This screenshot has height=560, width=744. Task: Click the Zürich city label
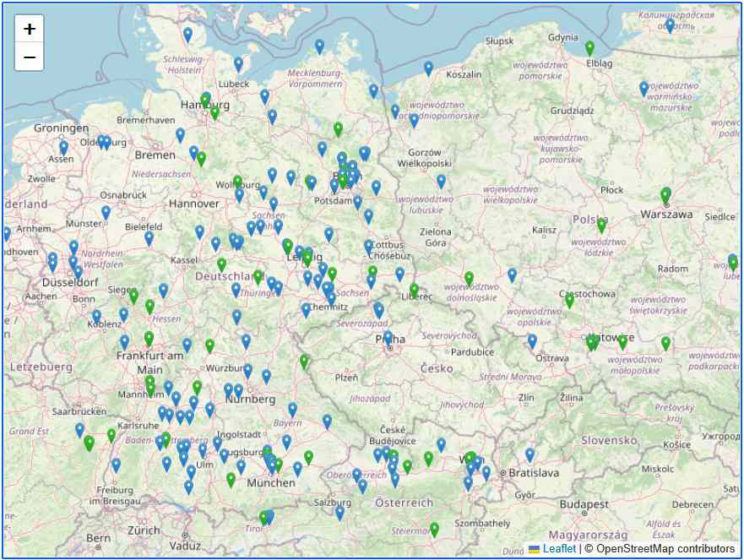[x=144, y=530]
